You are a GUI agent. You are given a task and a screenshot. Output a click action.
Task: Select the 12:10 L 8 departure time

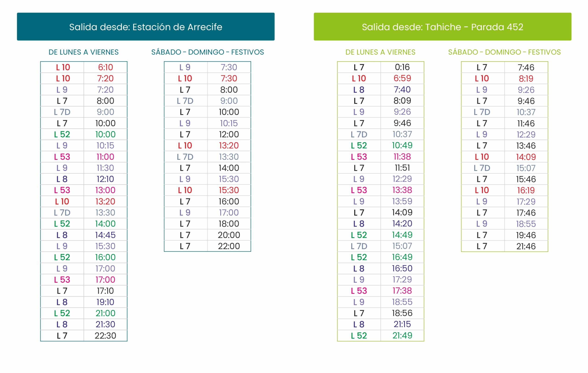pyautogui.click(x=105, y=179)
